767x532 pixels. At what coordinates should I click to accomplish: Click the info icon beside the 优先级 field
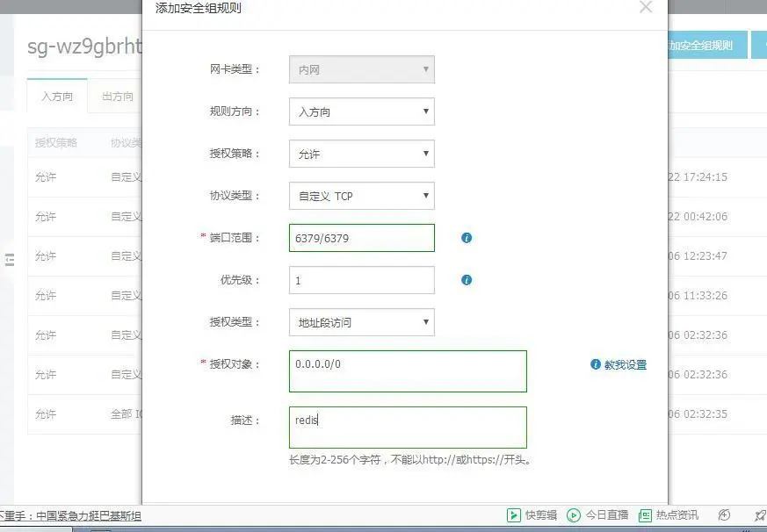pos(467,280)
